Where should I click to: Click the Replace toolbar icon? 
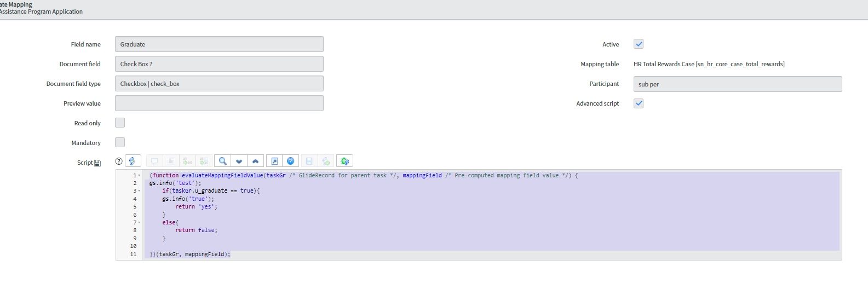coord(187,161)
